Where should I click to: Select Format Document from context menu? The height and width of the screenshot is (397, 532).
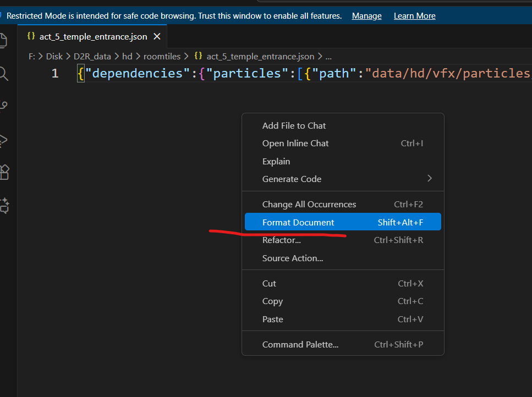click(x=298, y=222)
